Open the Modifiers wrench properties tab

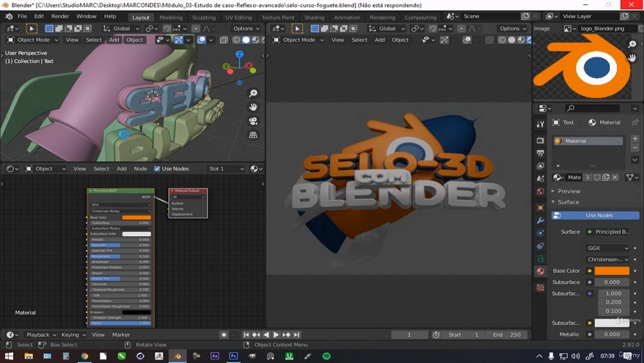click(x=540, y=221)
